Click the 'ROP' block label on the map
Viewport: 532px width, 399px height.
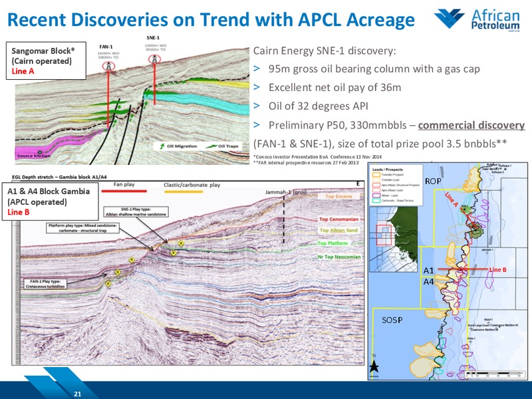(x=433, y=181)
